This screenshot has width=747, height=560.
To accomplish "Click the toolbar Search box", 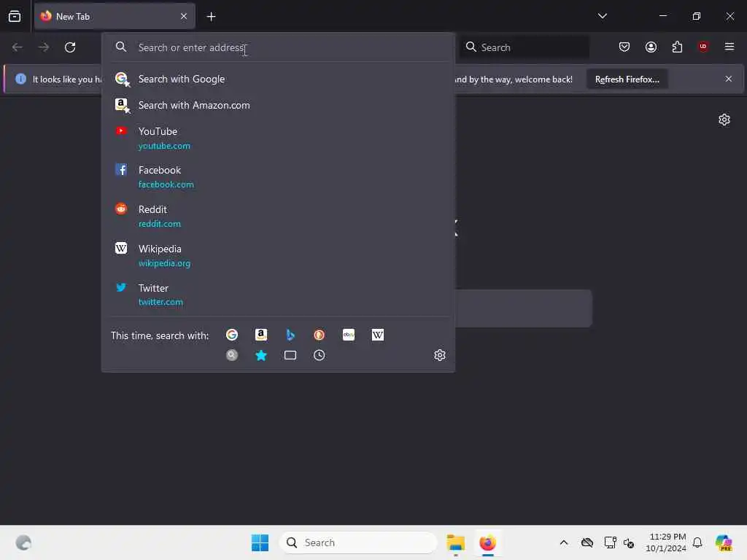I will (x=524, y=47).
